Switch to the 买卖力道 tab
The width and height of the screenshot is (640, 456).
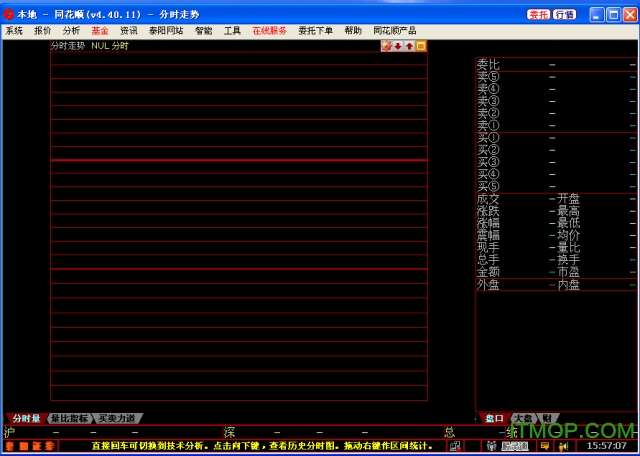(118, 418)
